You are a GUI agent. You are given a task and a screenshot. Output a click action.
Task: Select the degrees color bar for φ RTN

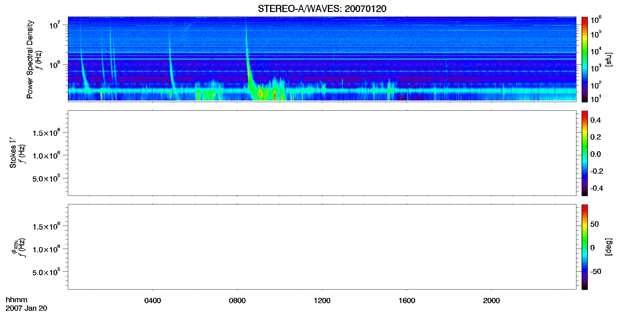tap(584, 247)
